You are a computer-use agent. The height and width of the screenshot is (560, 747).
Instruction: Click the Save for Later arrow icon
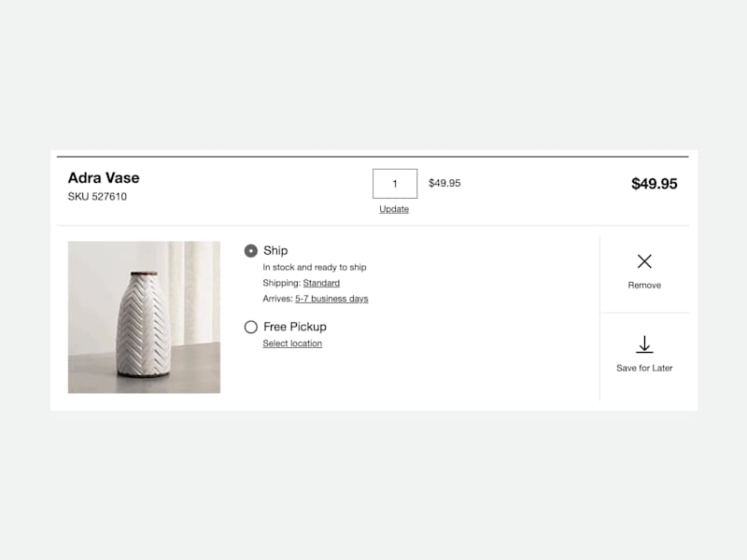click(644, 344)
